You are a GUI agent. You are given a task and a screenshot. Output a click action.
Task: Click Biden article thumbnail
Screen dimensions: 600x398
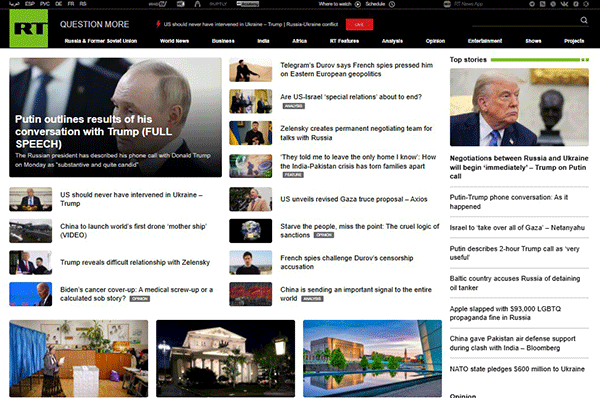(x=31, y=294)
